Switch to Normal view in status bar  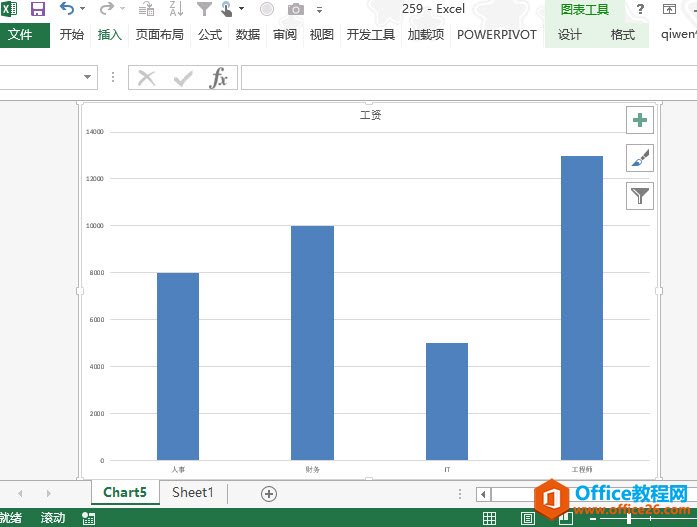point(489,518)
